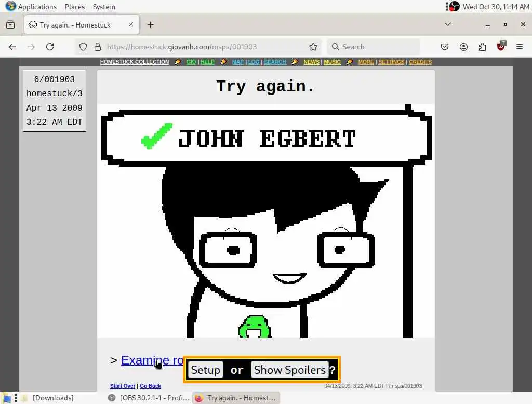532x404 pixels.
Task: Open the HOMESTUCK COLLECTION link
Action: (135, 62)
